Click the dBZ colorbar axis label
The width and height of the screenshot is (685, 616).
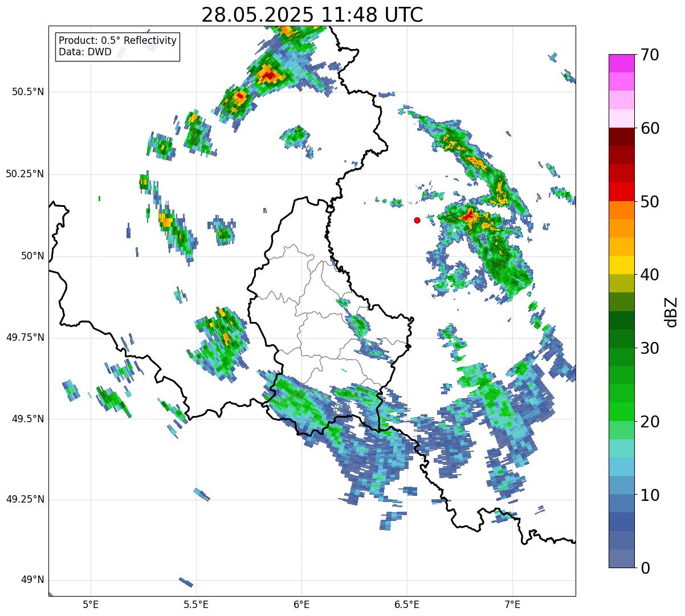[671, 311]
